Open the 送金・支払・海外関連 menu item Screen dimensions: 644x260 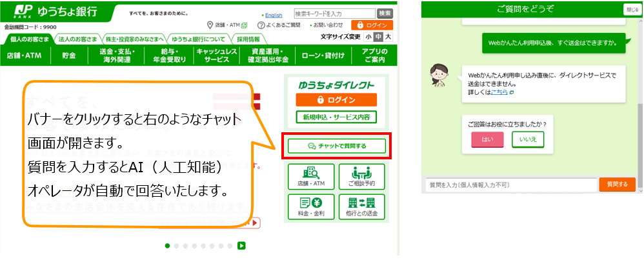115,55
